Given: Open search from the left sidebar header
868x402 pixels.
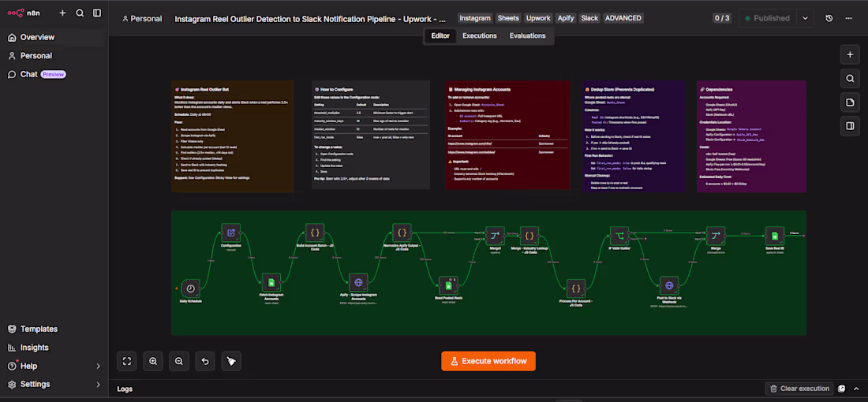Looking at the screenshot, I should tap(80, 13).
